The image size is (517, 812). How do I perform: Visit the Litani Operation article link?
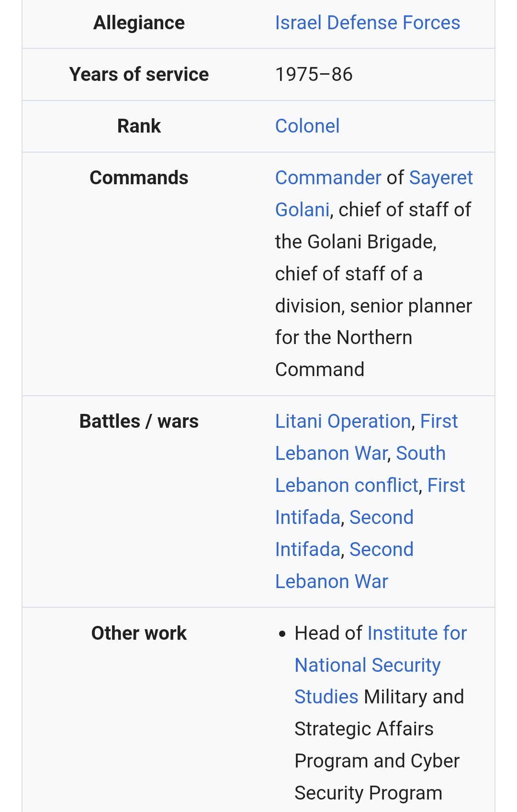point(343,422)
